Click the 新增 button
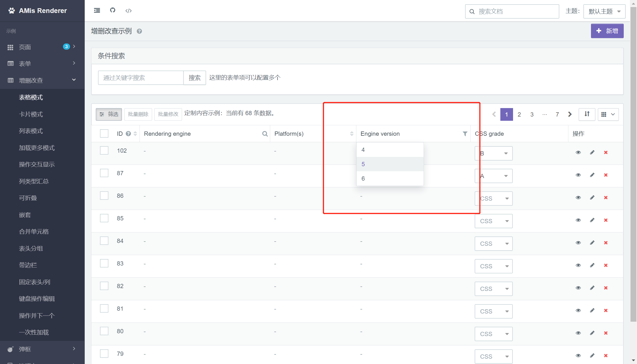The image size is (637, 364). point(607,31)
